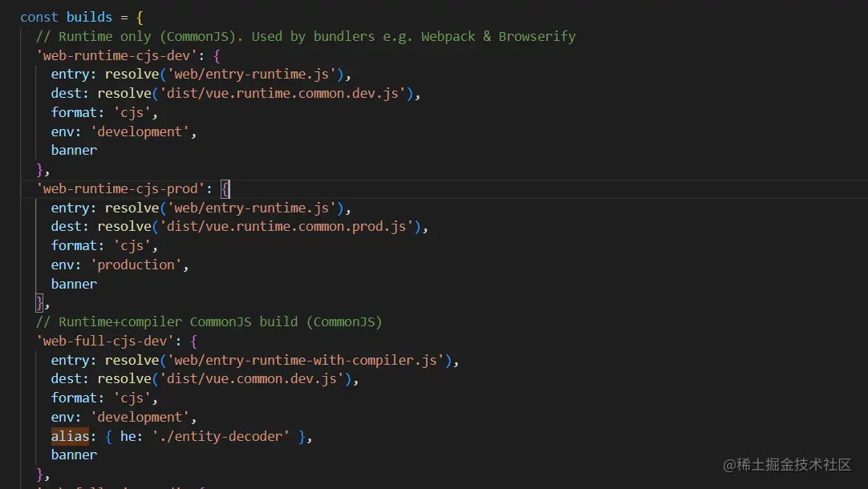The width and height of the screenshot is (868, 489).
Task: Click the 'he' key inside alias
Action: [128, 436]
